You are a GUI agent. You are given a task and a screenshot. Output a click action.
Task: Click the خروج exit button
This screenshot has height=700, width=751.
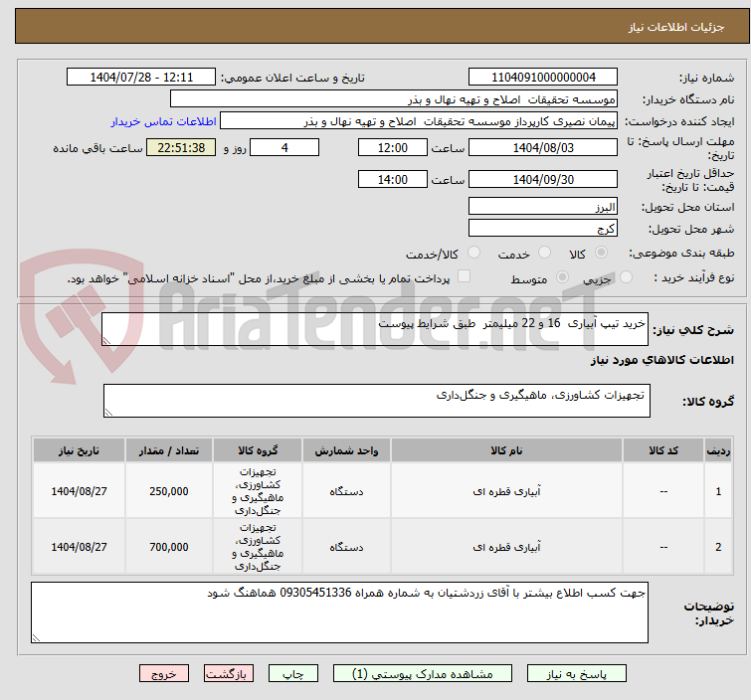point(164,673)
